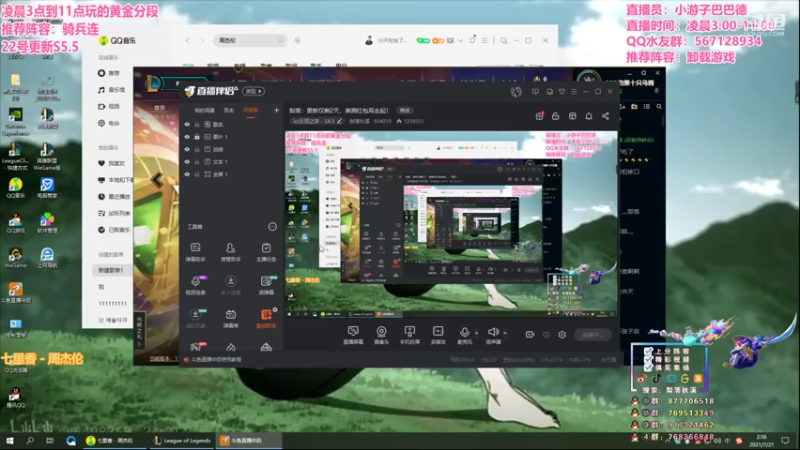
Task: Add 手机投屏 phone mirroring source
Action: [410, 335]
